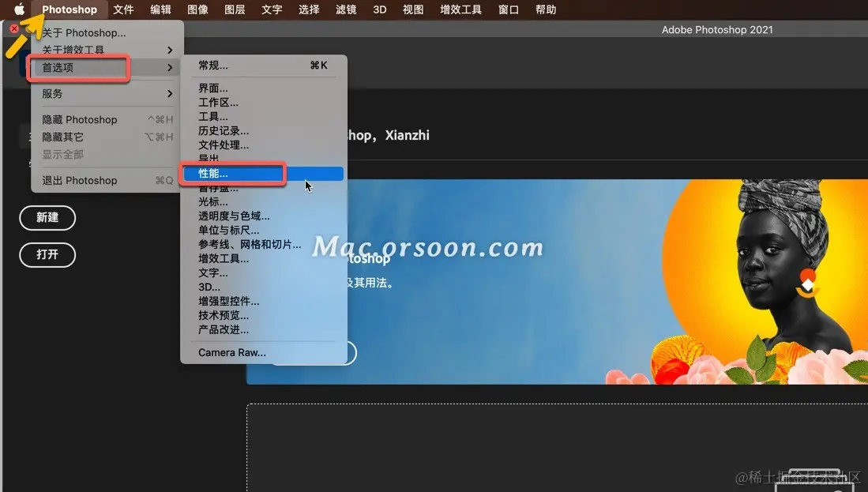Select 性能... preferences entry
Viewport: 868px width, 492px height.
tap(264, 174)
